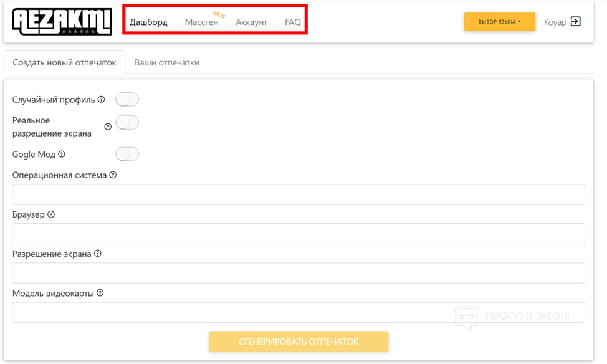
Task: Open the FAQ navigation item
Action: point(293,22)
